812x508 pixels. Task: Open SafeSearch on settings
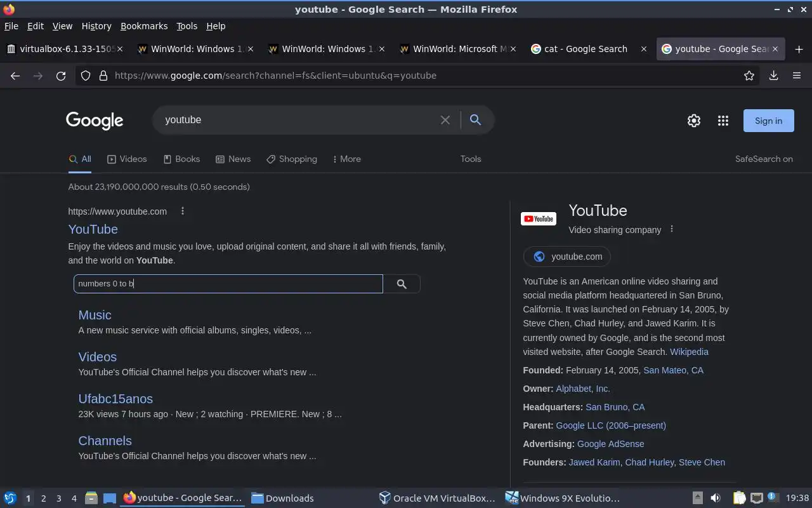point(764,159)
